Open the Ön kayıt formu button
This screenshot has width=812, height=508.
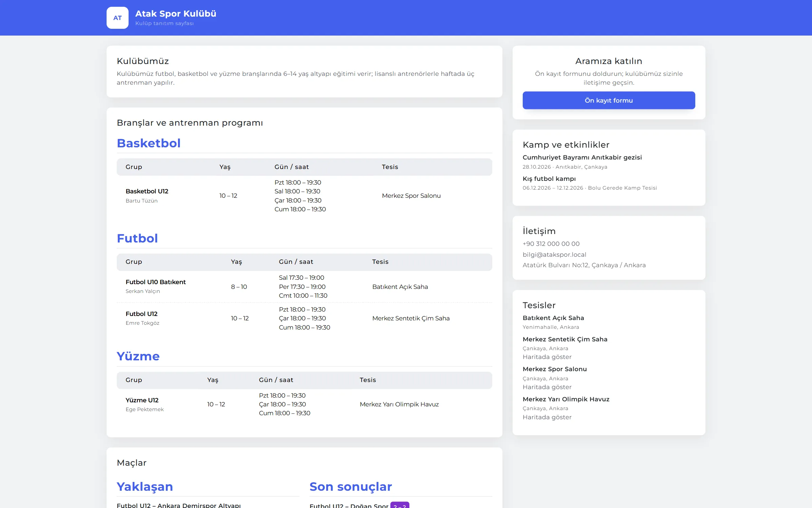(x=609, y=100)
